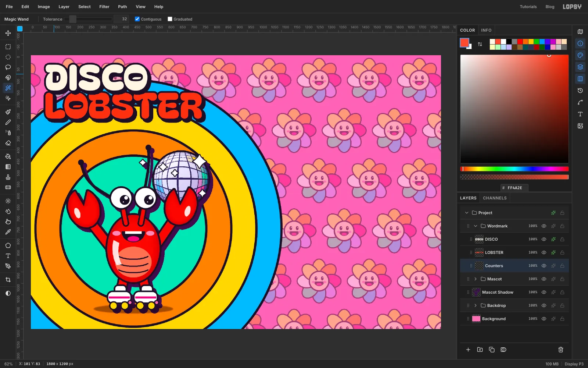Collapse the Project group
Viewport: 588px width, 368px height.
pos(467,213)
